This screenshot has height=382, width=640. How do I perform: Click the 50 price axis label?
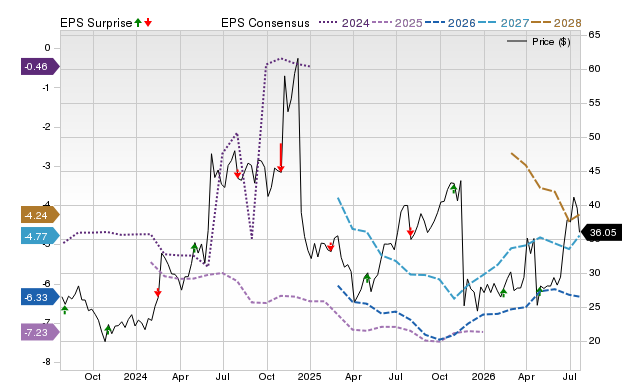[x=594, y=137]
